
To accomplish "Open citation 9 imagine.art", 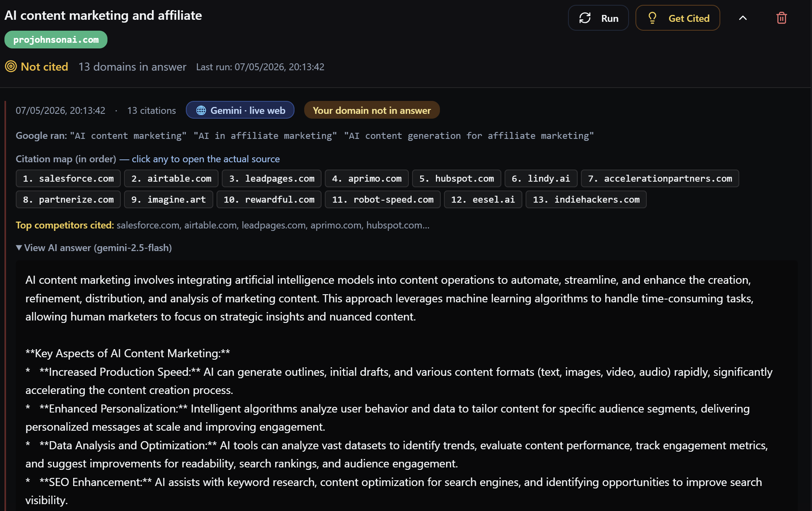I will tap(168, 199).
